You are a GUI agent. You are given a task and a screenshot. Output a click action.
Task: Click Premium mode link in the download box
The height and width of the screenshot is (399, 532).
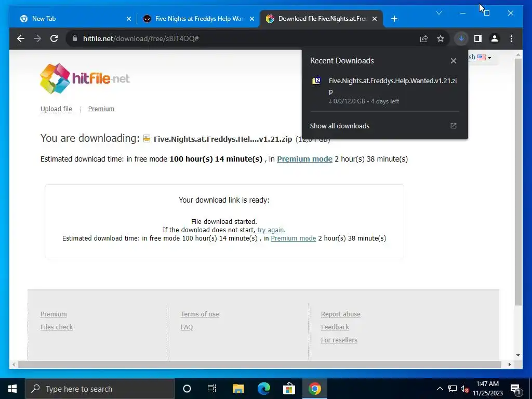(294, 238)
